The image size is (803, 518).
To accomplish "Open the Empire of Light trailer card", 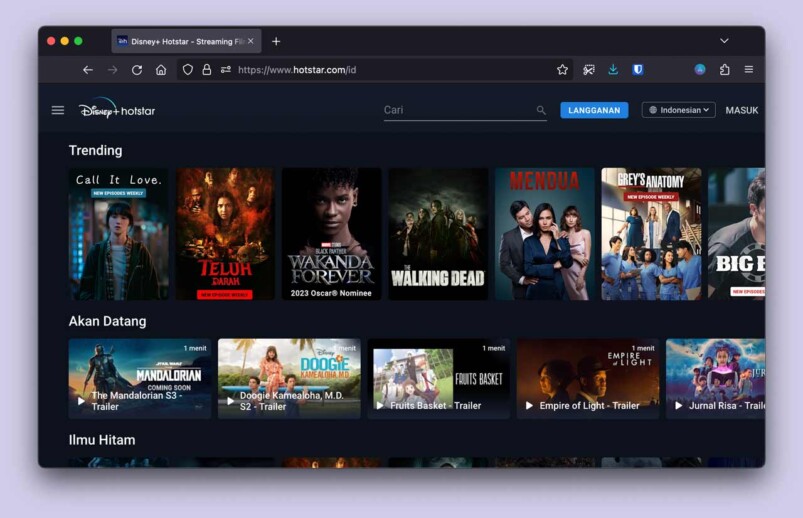I will point(588,379).
